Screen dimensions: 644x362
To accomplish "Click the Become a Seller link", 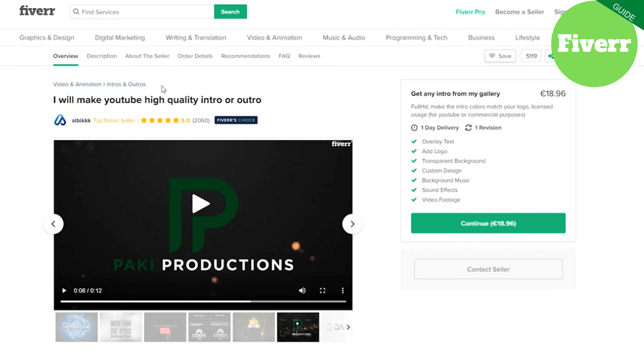I will (x=520, y=12).
